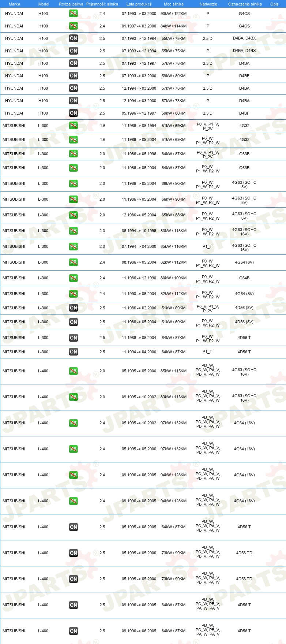
Task: Click the 'Moc silnika' column header
Action: click(x=174, y=4)
